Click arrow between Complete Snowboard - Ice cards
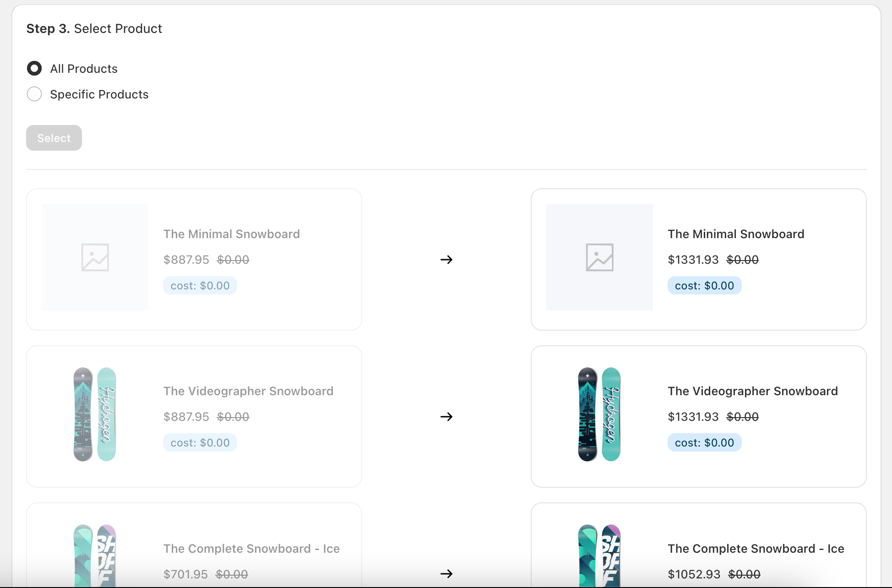 tap(446, 574)
